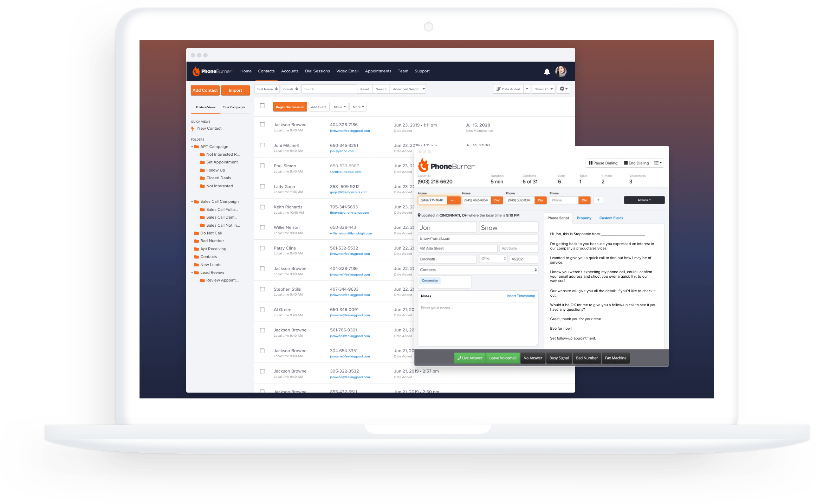The width and height of the screenshot is (817, 504).
Task: Open the Actions dropdown in dialer
Action: (x=644, y=200)
